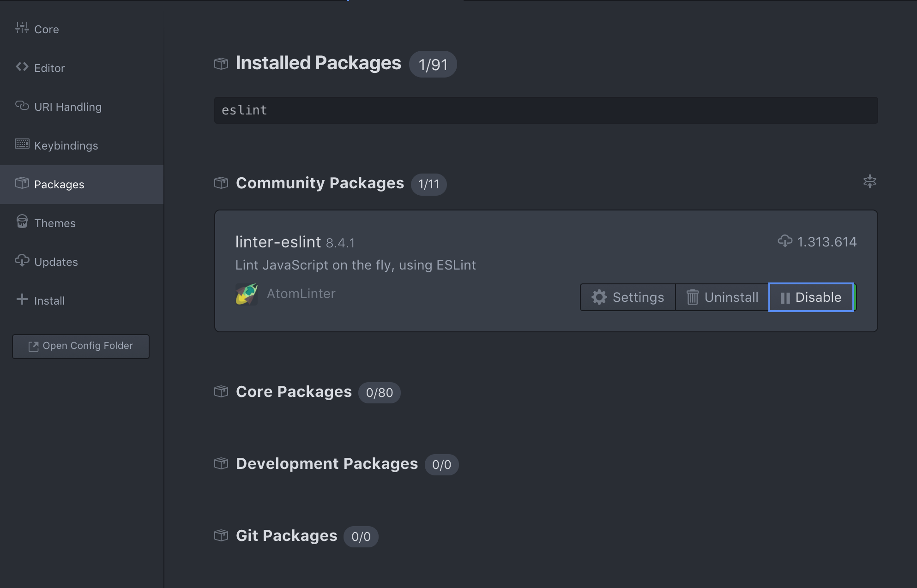Click the Keybindings keyboard icon

point(22,144)
